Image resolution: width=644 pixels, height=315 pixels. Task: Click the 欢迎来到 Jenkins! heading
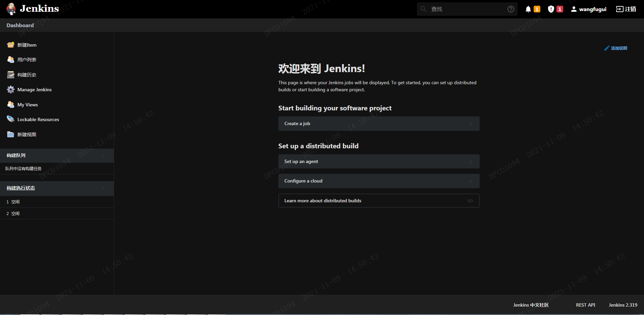pyautogui.click(x=321, y=68)
